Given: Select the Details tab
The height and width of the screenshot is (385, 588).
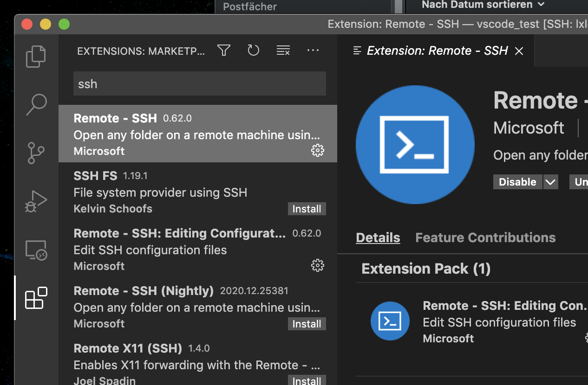Looking at the screenshot, I should pos(378,237).
